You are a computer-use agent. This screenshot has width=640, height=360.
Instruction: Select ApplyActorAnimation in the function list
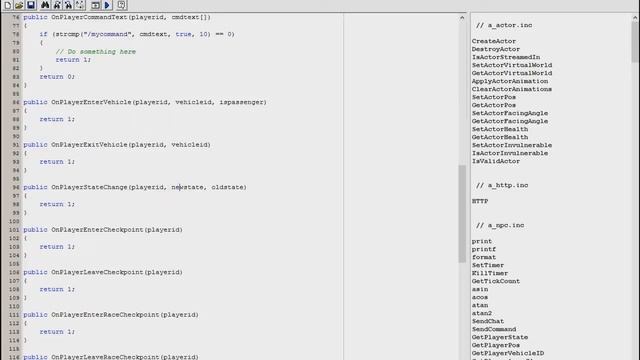[510, 81]
